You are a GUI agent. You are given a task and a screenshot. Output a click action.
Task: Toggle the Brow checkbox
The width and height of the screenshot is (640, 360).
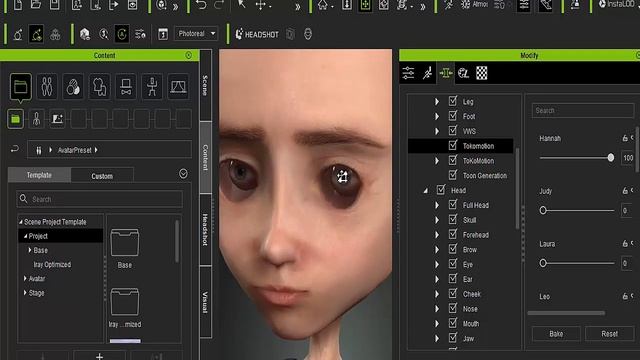pyautogui.click(x=453, y=249)
